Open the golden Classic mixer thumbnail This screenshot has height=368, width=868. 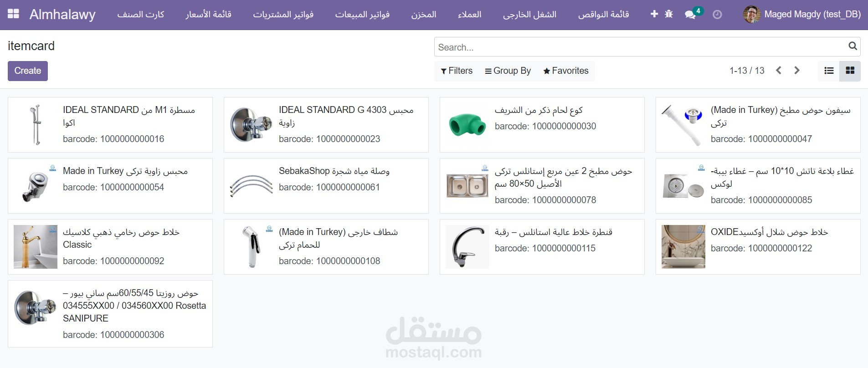point(36,247)
